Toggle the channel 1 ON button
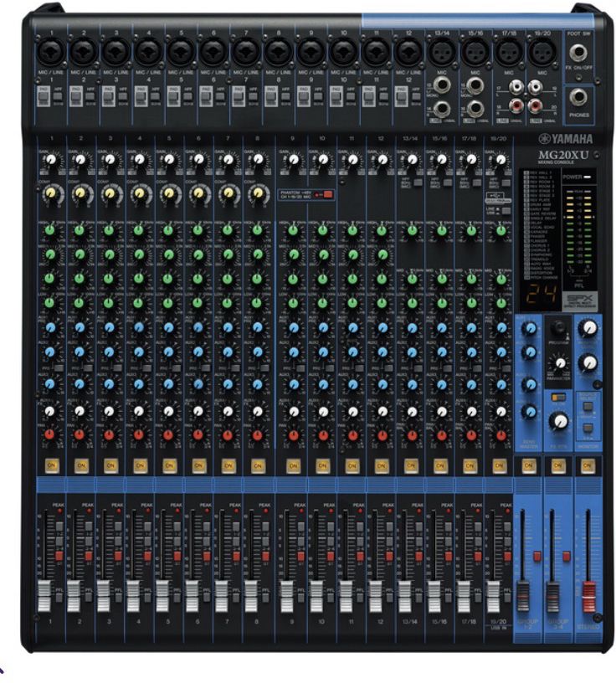This screenshot has height=683, width=616. point(51,465)
